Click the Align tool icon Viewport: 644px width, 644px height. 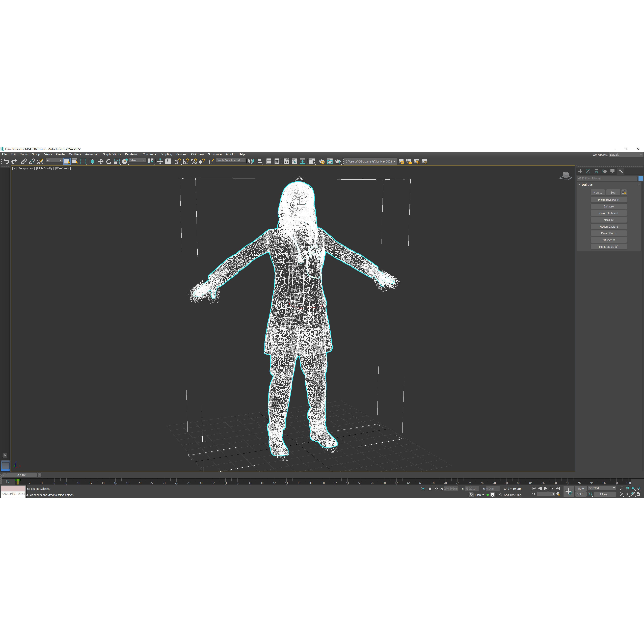(259, 161)
